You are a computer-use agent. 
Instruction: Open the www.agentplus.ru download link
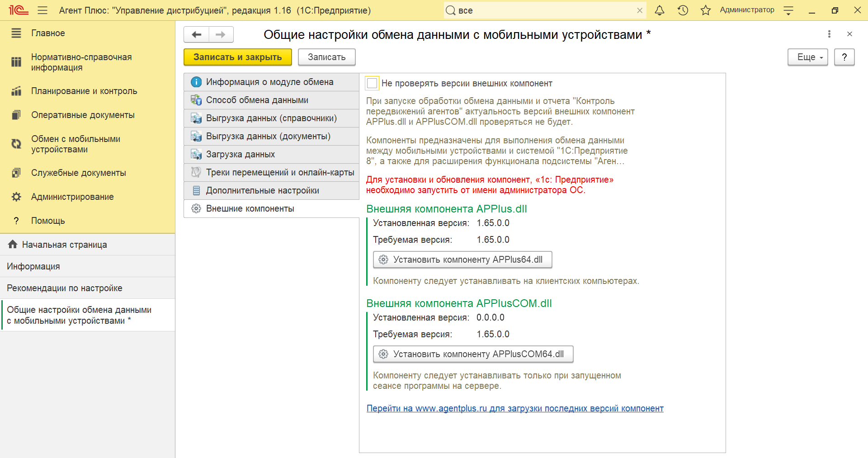point(515,408)
